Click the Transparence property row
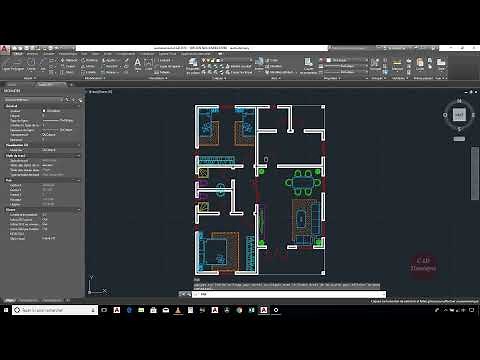Image resolution: width=480 pixels, height=360 pixels. click(42, 135)
